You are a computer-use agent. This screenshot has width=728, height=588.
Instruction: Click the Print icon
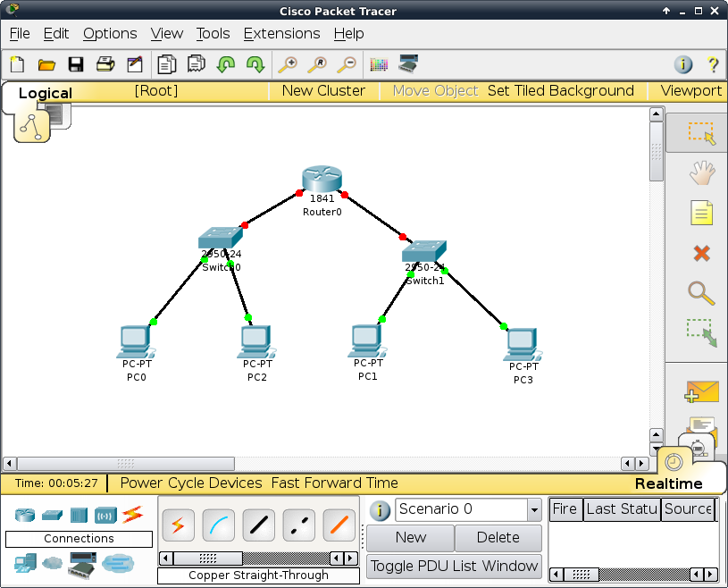tap(105, 64)
